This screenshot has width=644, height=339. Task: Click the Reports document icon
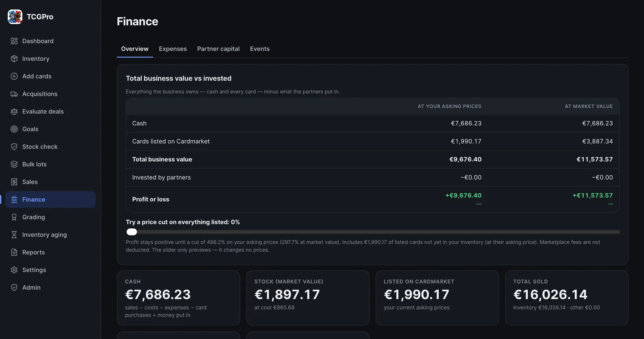click(x=14, y=252)
